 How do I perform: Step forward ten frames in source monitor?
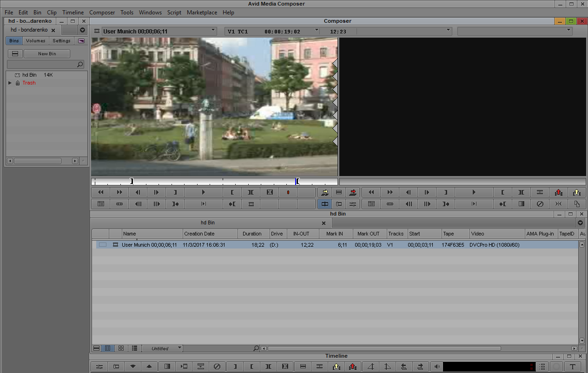click(x=157, y=204)
